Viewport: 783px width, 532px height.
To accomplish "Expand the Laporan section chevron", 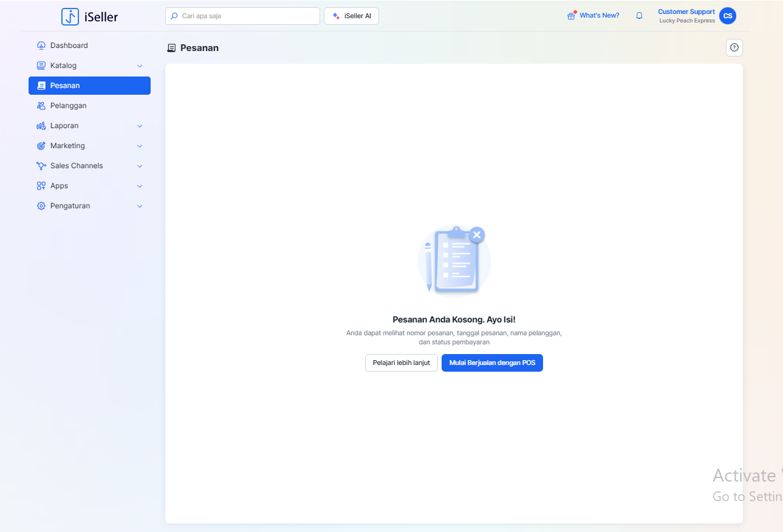I will (x=140, y=126).
